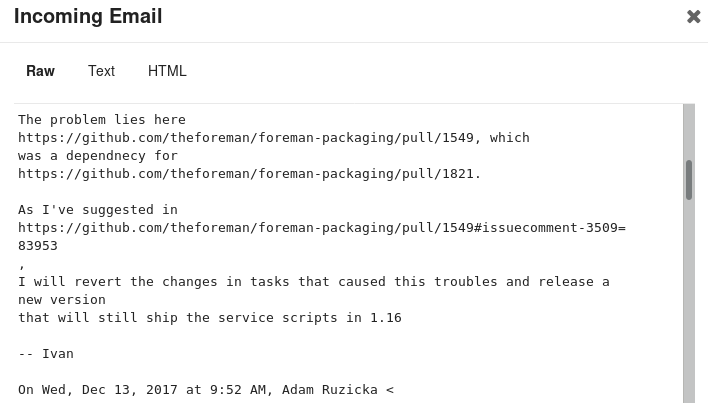This screenshot has width=708, height=415.
Task: Click the foreman-packaging pull/1549 URL followed by 'which'
Action: pos(246,138)
